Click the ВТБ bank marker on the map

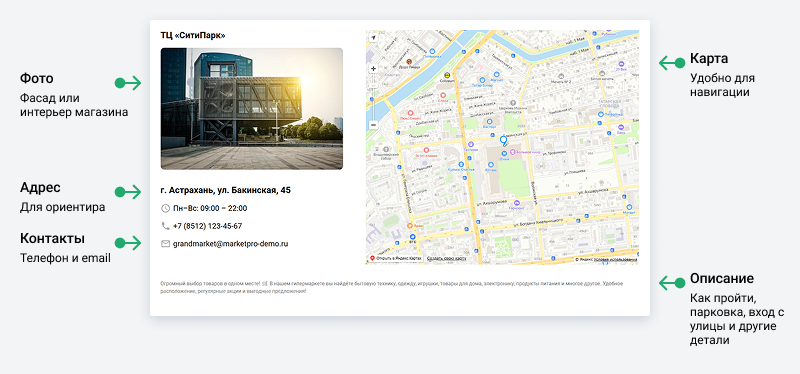pyautogui.click(x=413, y=237)
